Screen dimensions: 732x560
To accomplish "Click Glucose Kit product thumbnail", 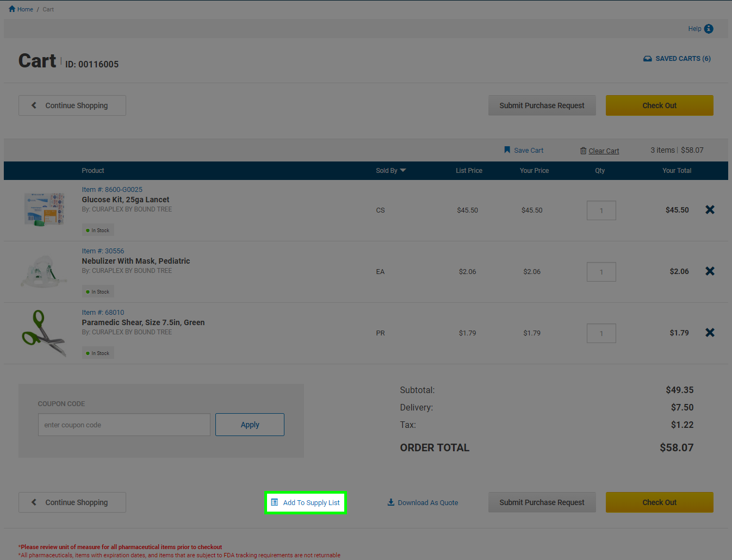I will pos(45,209).
